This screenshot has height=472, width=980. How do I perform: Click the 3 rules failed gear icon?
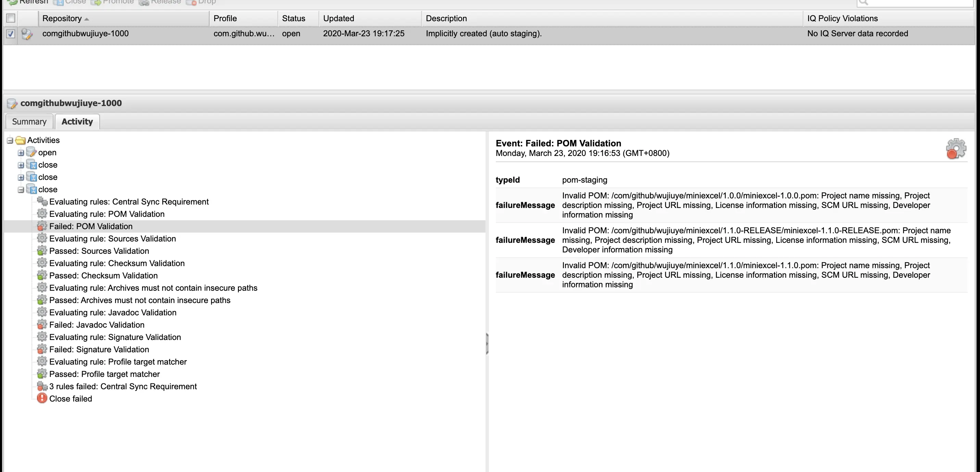[42, 386]
